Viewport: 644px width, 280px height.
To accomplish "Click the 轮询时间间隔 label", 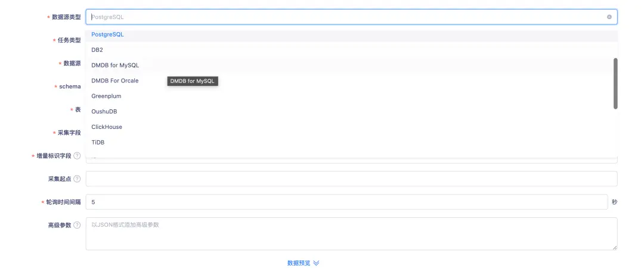I will pos(63,202).
